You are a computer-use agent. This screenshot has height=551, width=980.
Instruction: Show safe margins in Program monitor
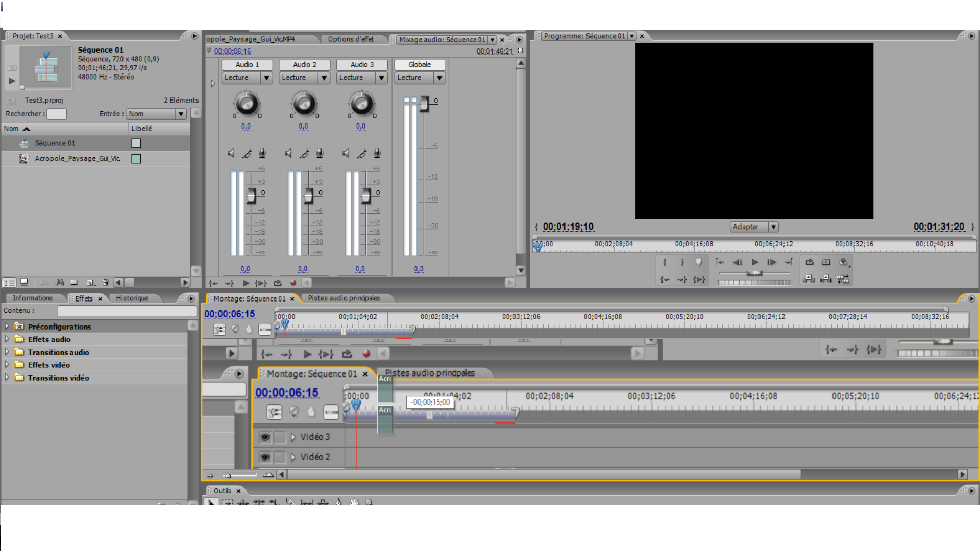pyautogui.click(x=826, y=262)
